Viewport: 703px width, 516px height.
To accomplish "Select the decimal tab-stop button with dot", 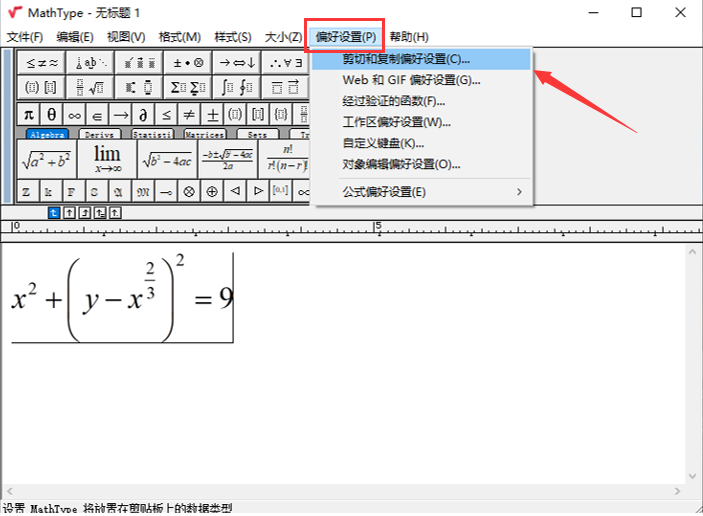I will [115, 213].
